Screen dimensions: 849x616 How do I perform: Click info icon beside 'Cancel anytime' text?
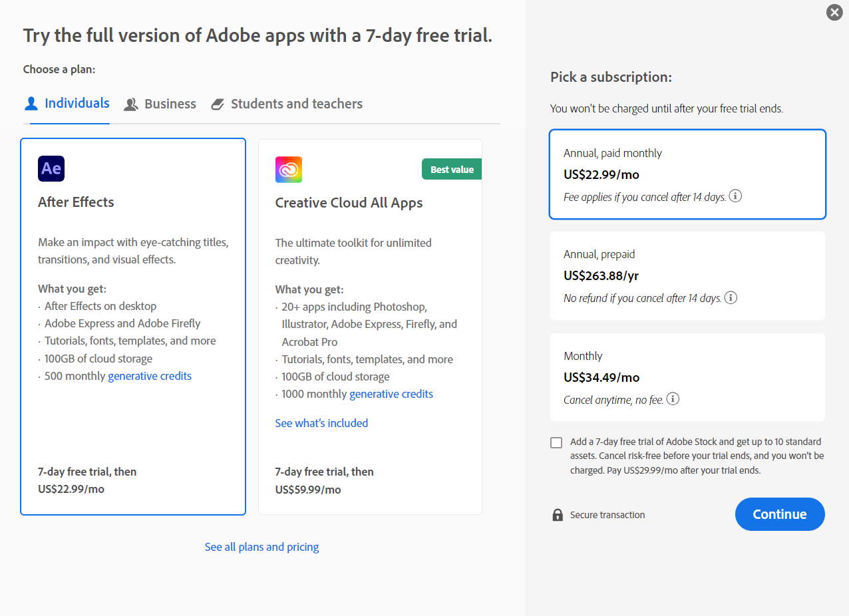pyautogui.click(x=673, y=399)
